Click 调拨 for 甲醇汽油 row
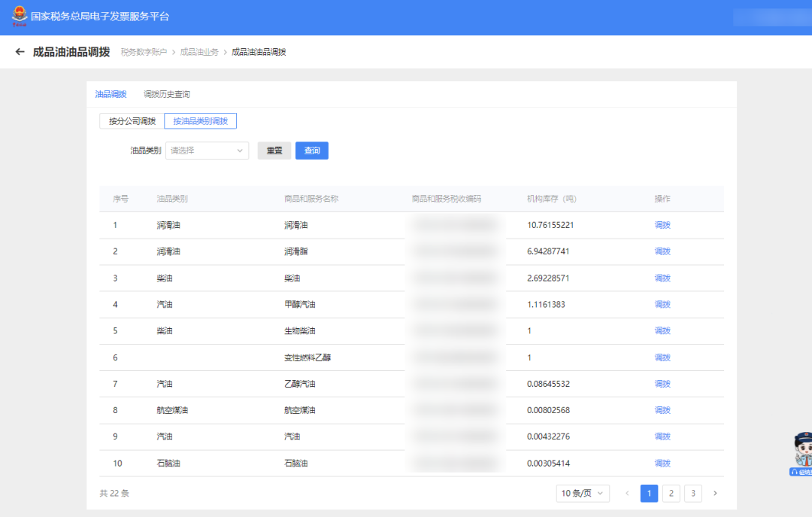812x517 pixels. 662,305
